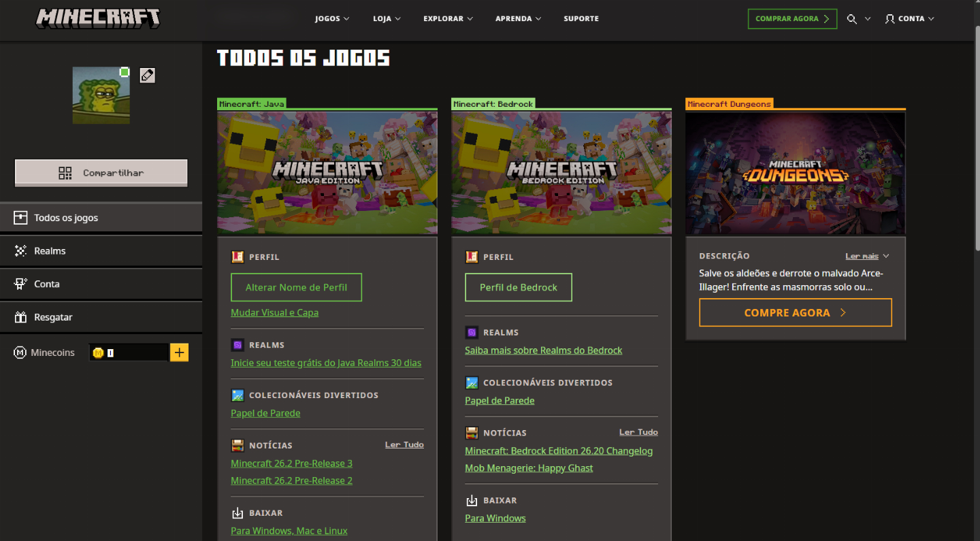Image resolution: width=980 pixels, height=541 pixels.
Task: Open the search magnifier icon
Action: click(x=851, y=19)
